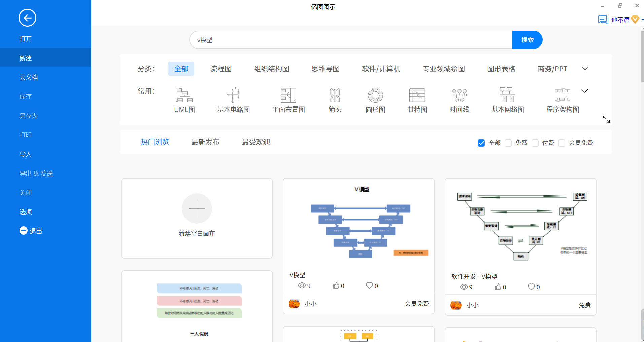The width and height of the screenshot is (644, 342).
Task: Open the 三大假设 template thumbnail
Action: click(x=197, y=307)
